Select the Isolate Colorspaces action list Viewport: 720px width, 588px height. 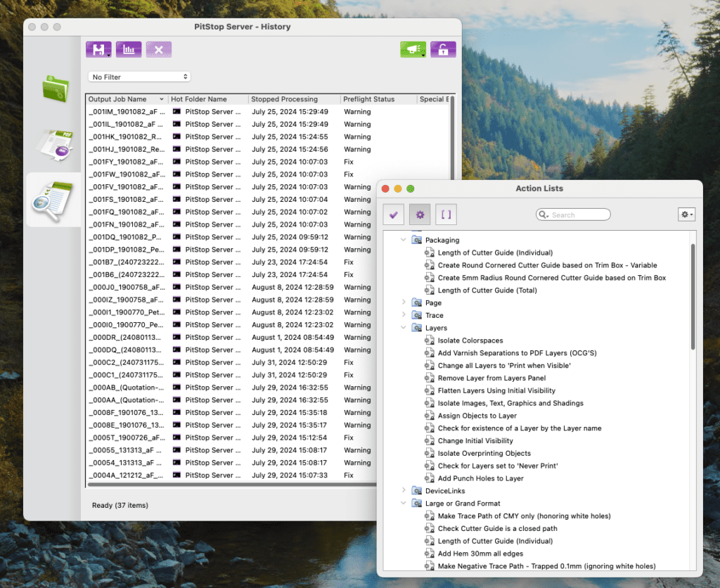470,340
